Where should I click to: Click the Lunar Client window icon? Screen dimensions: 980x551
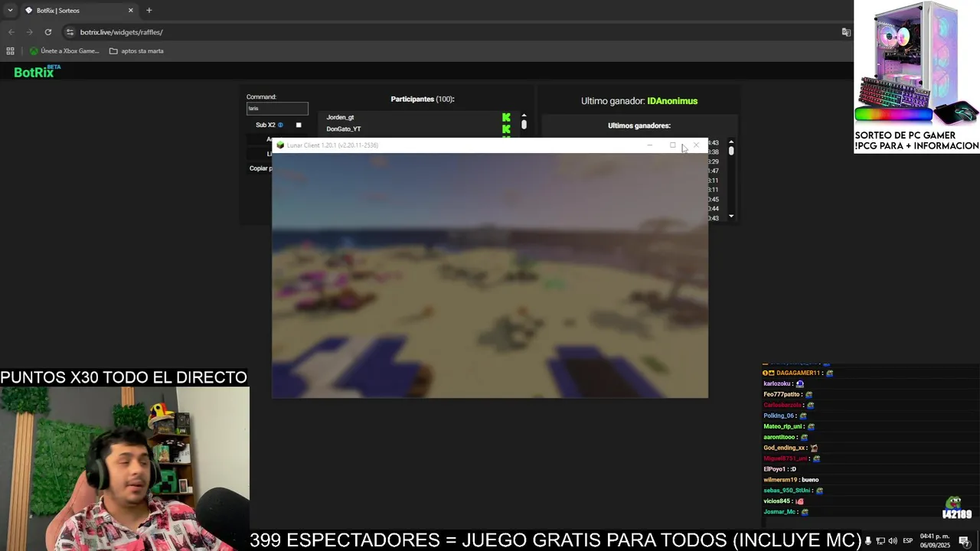280,145
